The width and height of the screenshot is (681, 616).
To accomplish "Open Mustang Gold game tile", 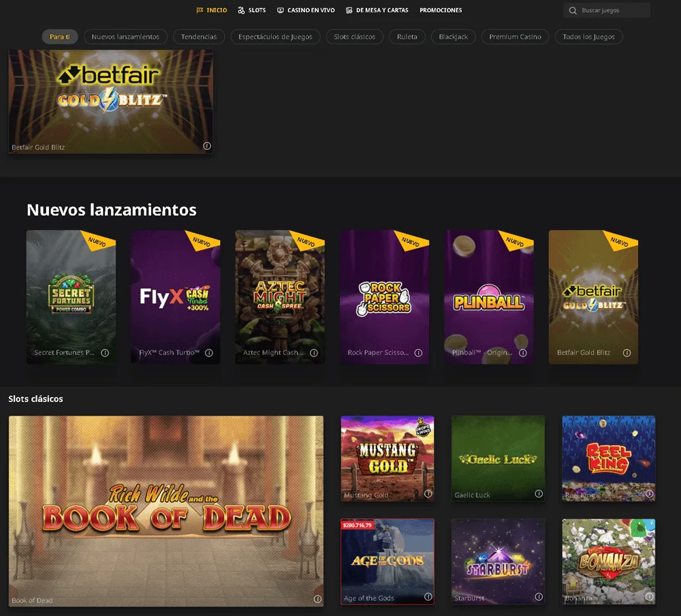I will pyautogui.click(x=387, y=458).
